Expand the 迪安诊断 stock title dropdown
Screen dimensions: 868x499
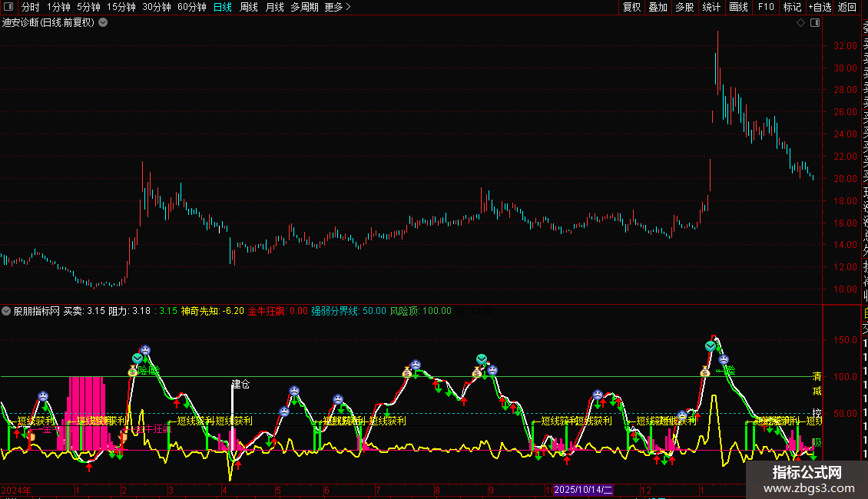coord(103,23)
